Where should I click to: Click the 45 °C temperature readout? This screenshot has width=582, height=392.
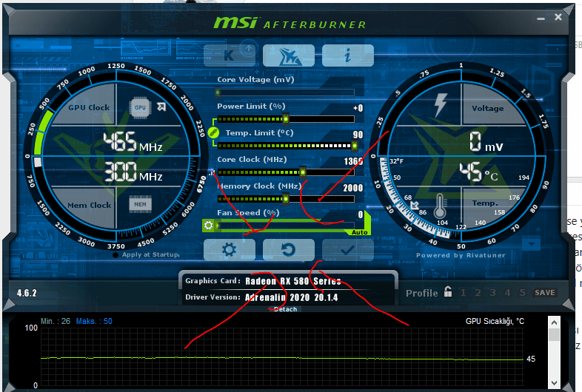479,172
